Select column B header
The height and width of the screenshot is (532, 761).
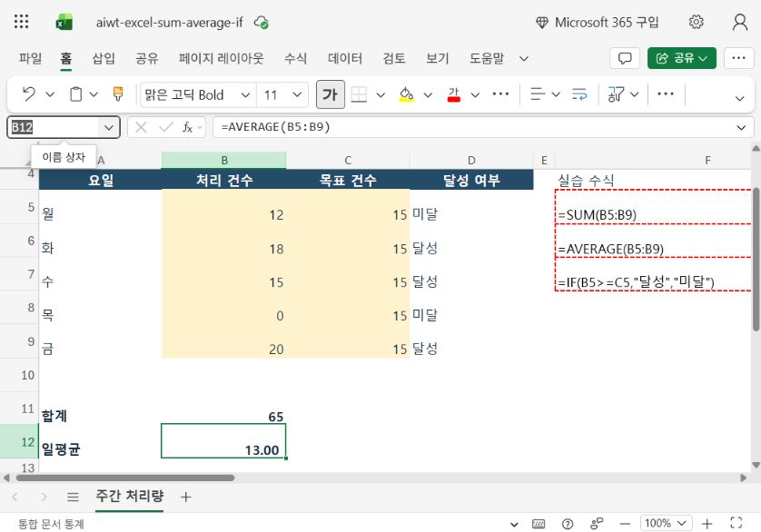[223, 160]
